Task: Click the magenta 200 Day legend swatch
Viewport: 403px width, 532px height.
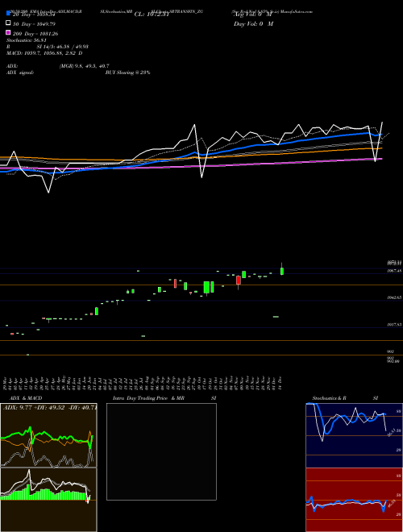Action: point(8,32)
